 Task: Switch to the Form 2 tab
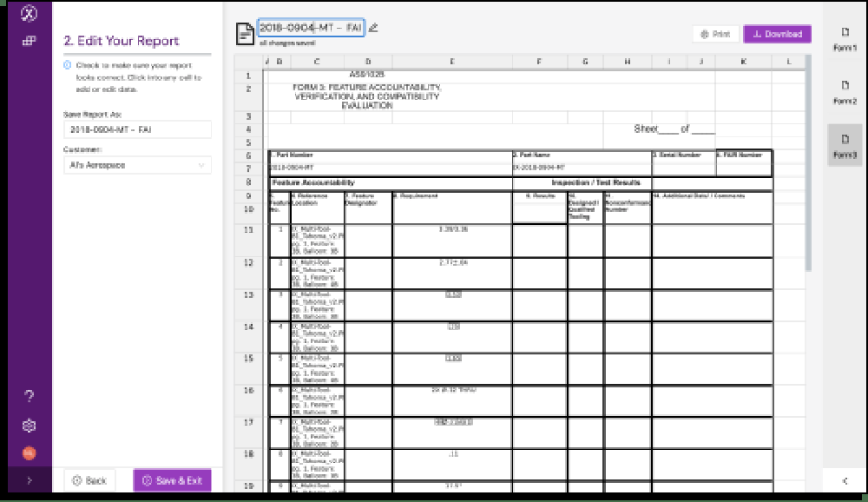pyautogui.click(x=845, y=92)
